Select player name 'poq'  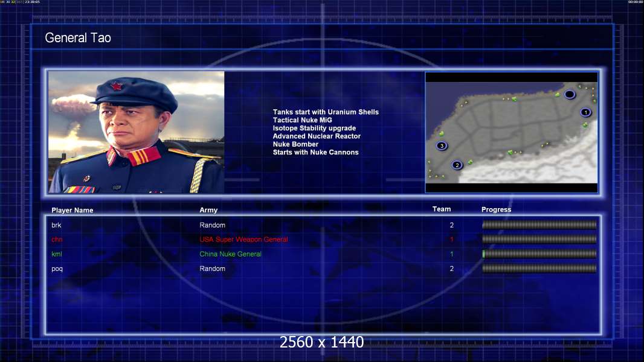pyautogui.click(x=57, y=269)
